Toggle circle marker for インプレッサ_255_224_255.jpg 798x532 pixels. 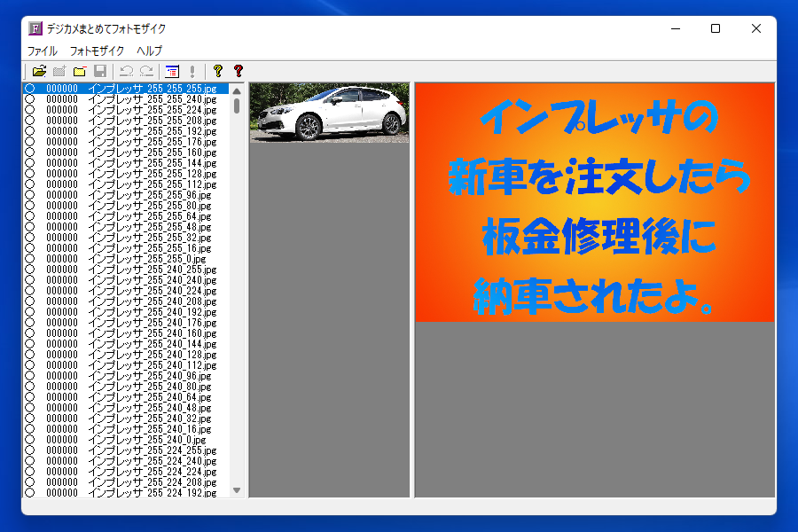pos(30,450)
